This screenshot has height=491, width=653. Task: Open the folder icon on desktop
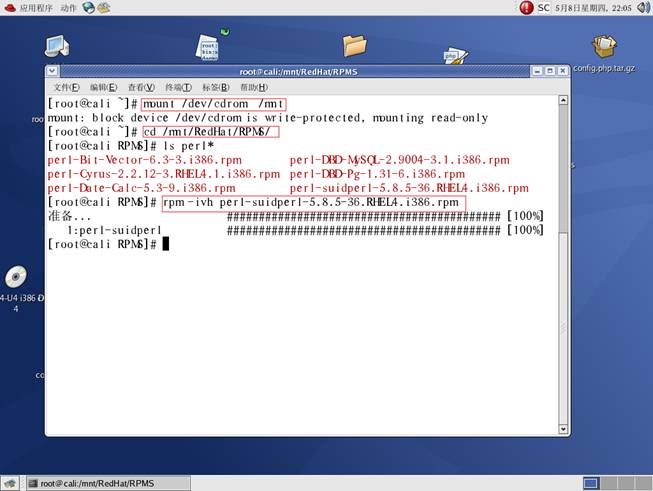(354, 45)
